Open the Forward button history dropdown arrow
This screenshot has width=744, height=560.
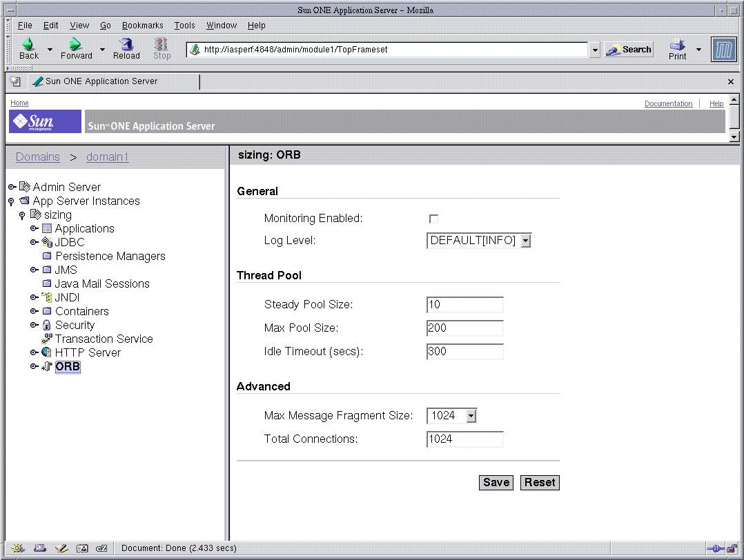pyautogui.click(x=102, y=50)
